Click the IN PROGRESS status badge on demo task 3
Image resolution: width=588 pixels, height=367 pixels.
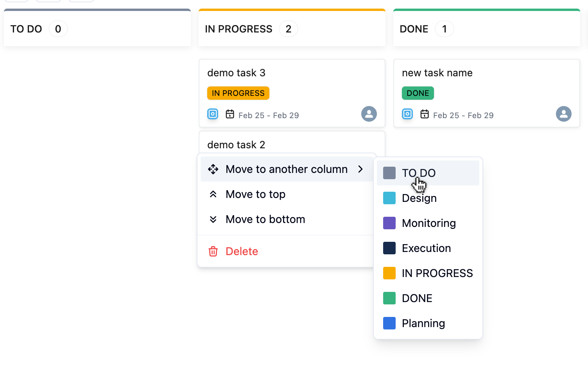pyautogui.click(x=238, y=93)
